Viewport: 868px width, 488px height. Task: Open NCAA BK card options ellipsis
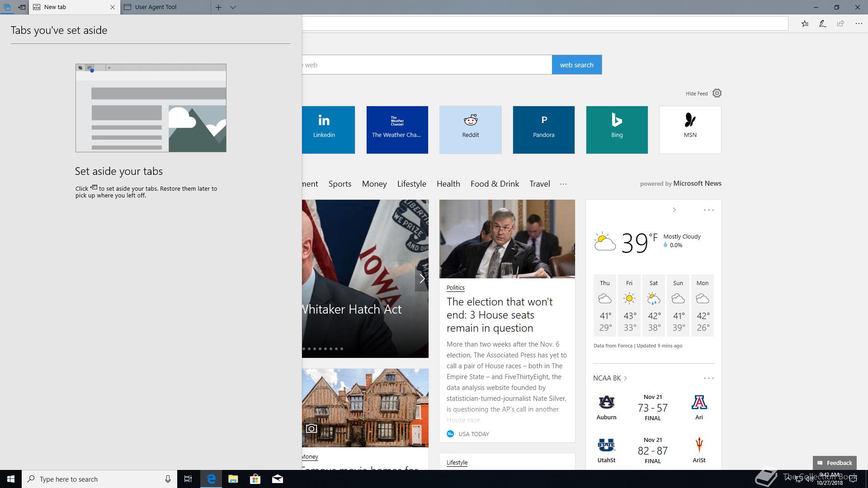[709, 378]
